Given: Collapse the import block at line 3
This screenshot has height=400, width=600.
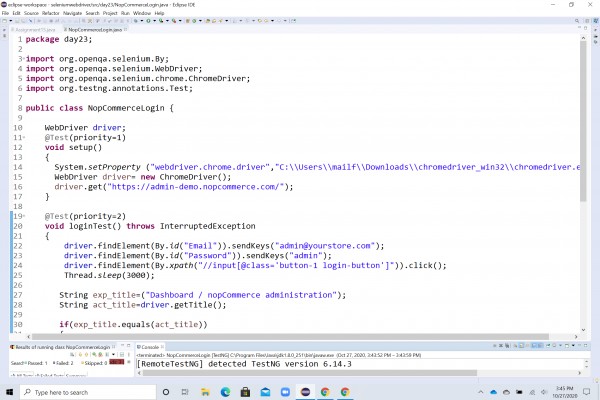Looking at the screenshot, I should (24, 59).
